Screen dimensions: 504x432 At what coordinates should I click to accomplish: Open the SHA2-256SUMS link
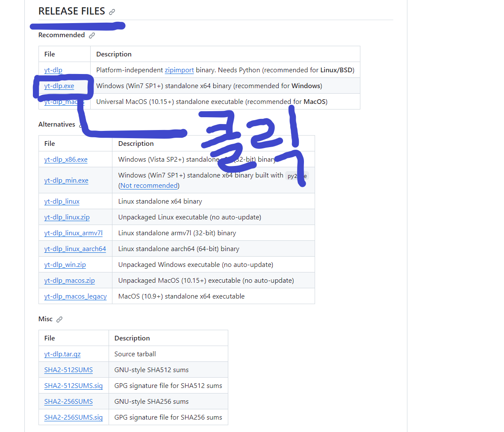pyautogui.click(x=68, y=402)
